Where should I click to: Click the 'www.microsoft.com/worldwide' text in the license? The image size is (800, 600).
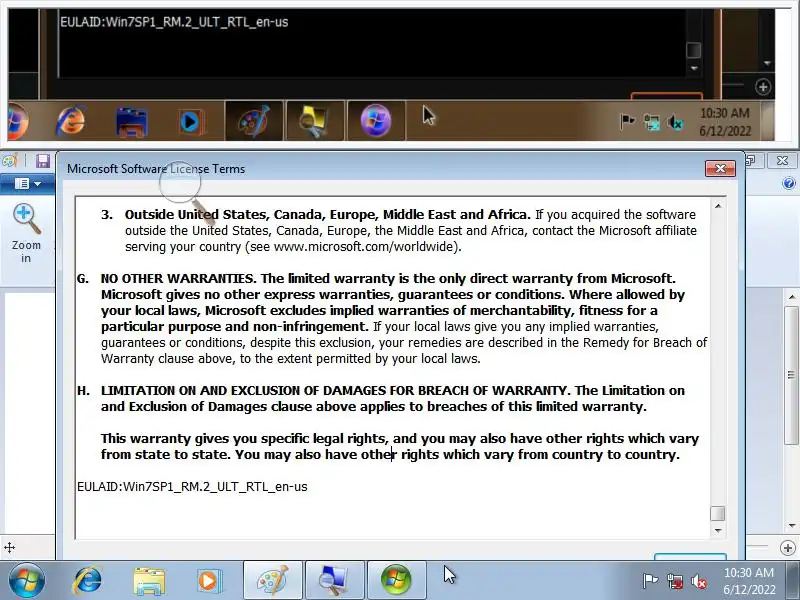tap(365, 247)
